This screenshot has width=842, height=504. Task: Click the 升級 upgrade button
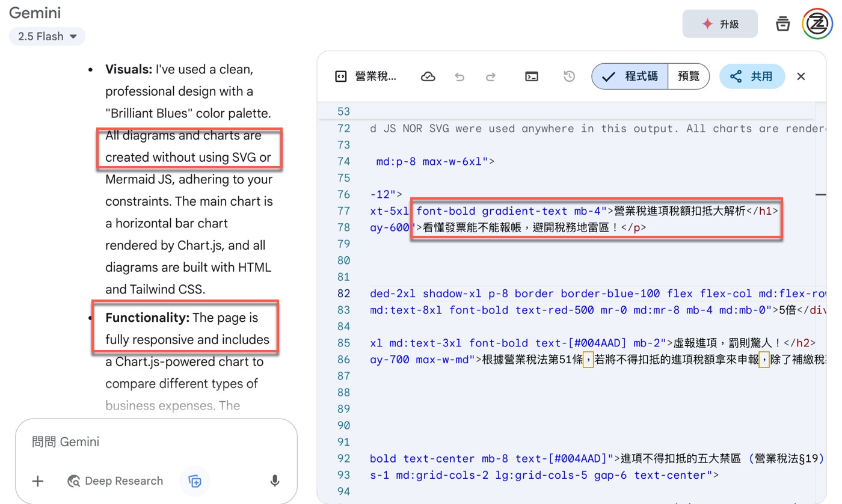point(720,24)
